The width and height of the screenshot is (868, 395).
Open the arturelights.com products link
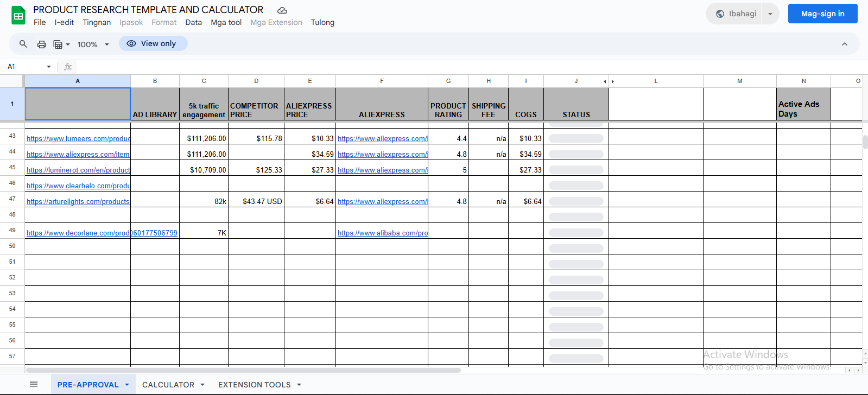[x=78, y=202]
